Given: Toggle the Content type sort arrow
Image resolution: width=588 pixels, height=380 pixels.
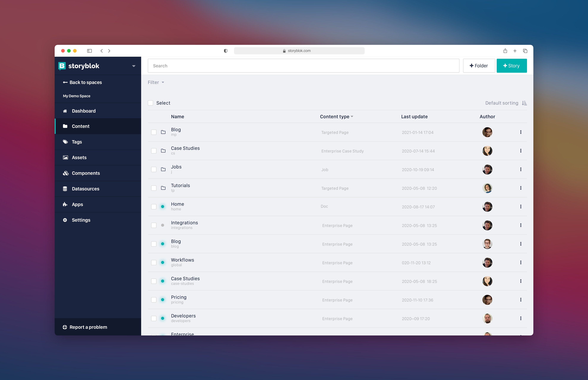Looking at the screenshot, I should (352, 117).
